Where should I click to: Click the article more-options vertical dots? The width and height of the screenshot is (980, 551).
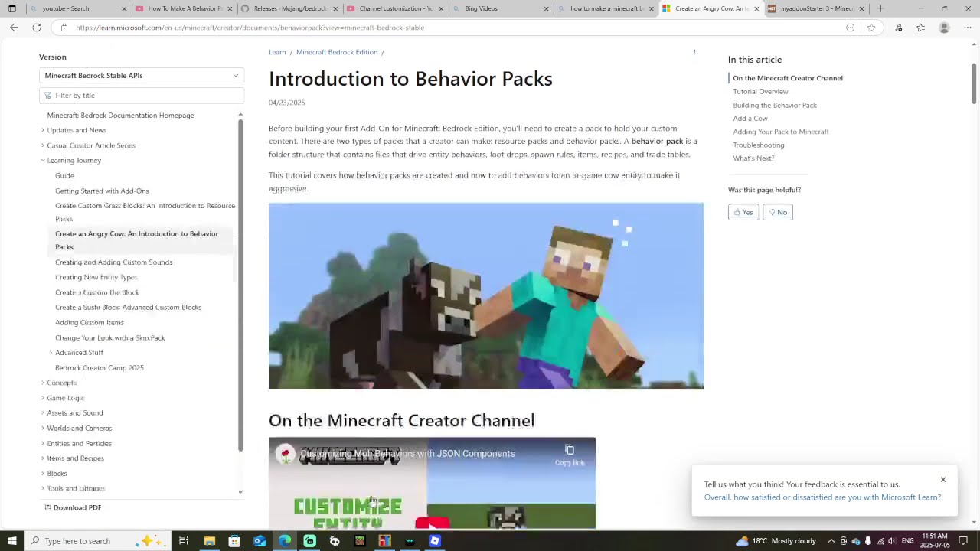(694, 52)
